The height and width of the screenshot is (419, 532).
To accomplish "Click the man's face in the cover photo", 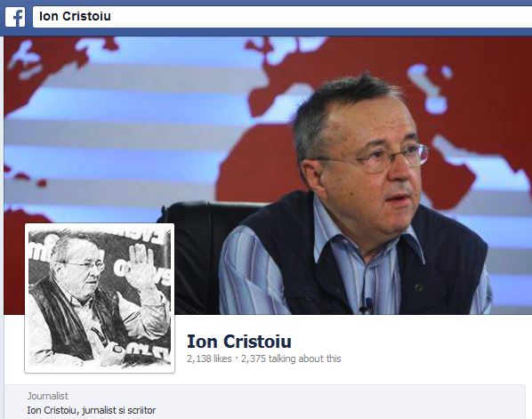I will [x=372, y=170].
